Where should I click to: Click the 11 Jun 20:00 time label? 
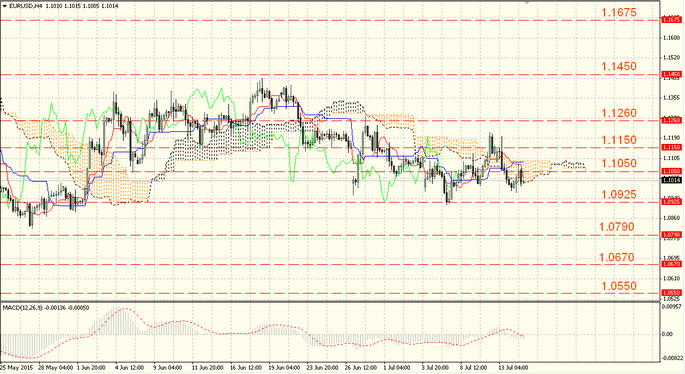coord(208,368)
